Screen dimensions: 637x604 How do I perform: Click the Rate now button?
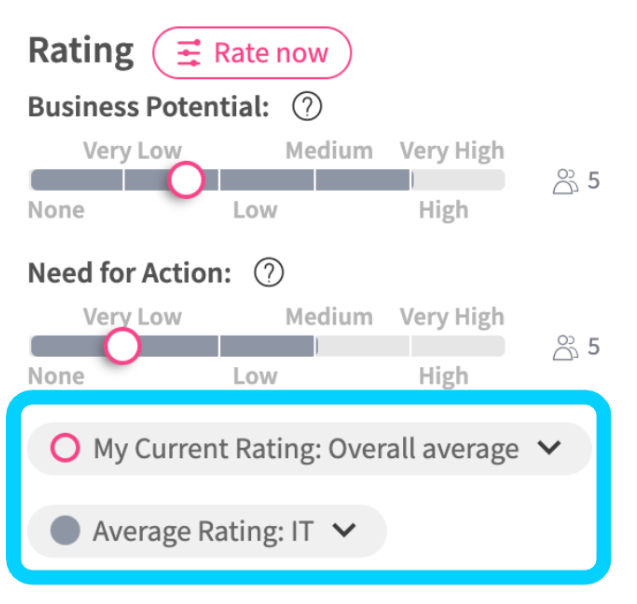[252, 53]
